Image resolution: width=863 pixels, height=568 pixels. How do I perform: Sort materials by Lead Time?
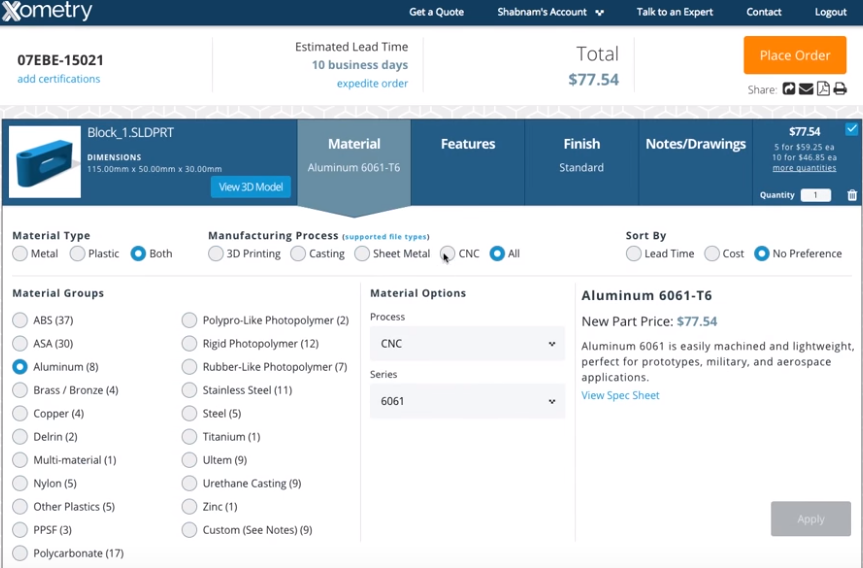click(633, 254)
